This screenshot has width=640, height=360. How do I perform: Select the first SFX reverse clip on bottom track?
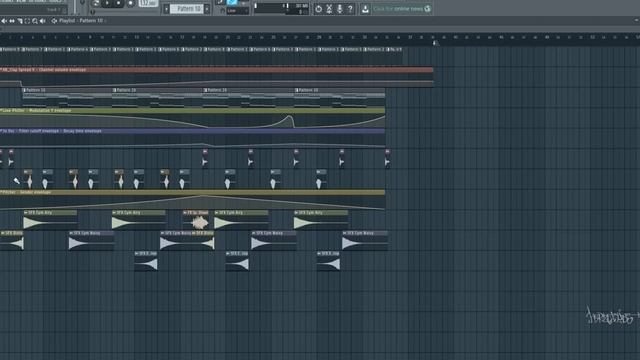click(146, 261)
